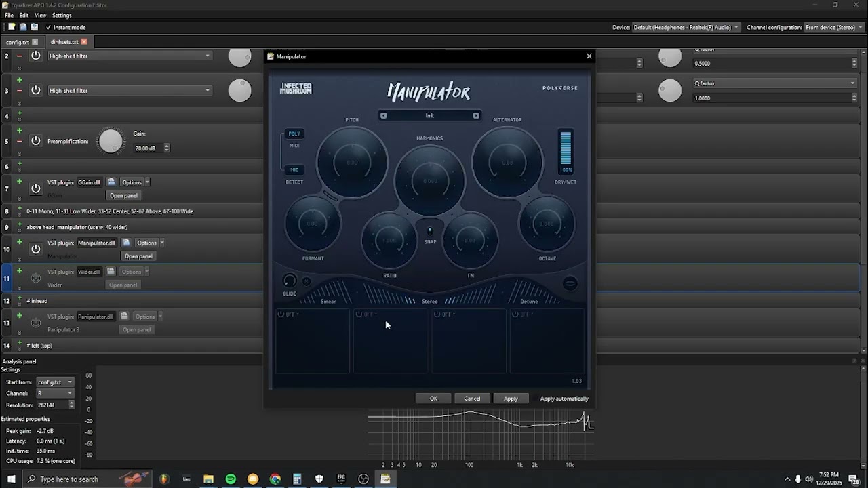Click the red minus icon on row 3
The height and width of the screenshot is (488, 868).
pos(19,90)
